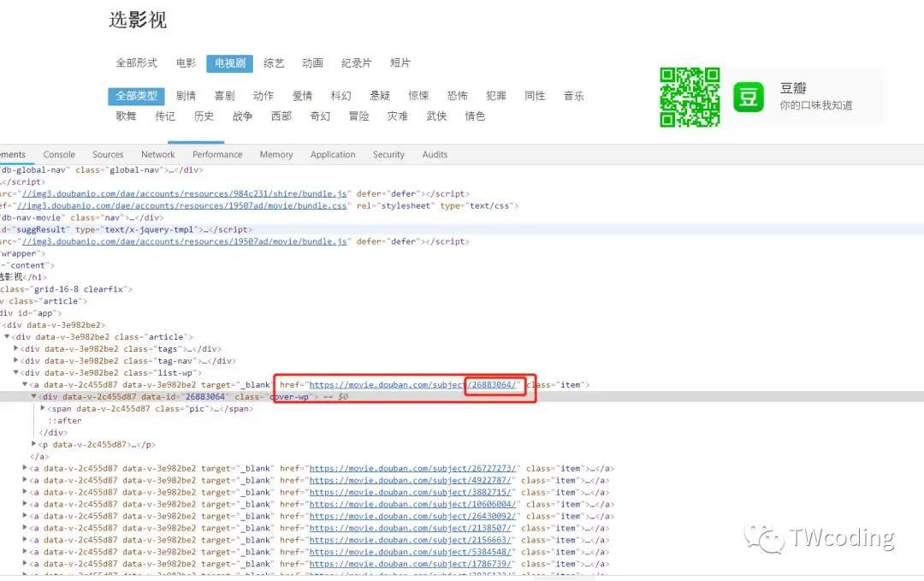This screenshot has width=924, height=581.
Task: Open the subject/26430092 link
Action: [413, 516]
